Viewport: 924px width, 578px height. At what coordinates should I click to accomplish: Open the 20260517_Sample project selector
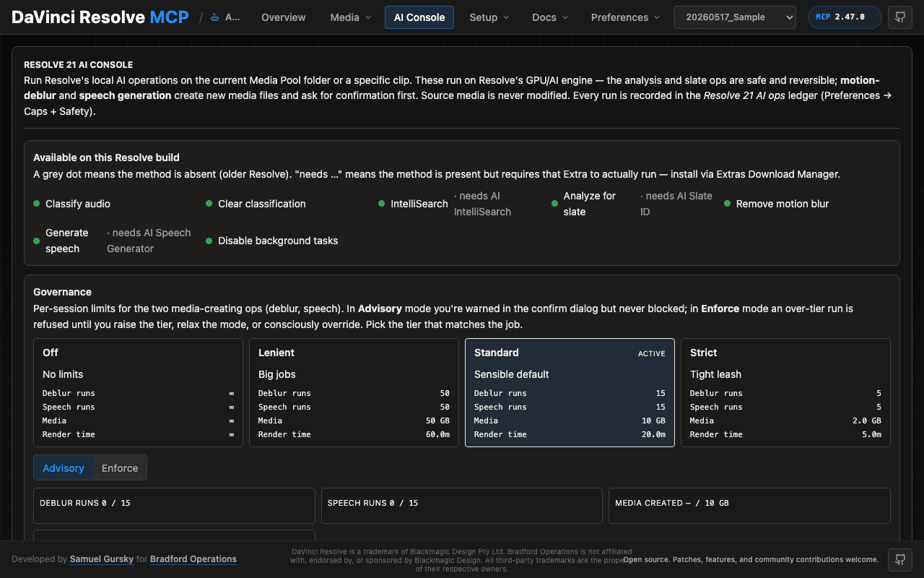[735, 17]
